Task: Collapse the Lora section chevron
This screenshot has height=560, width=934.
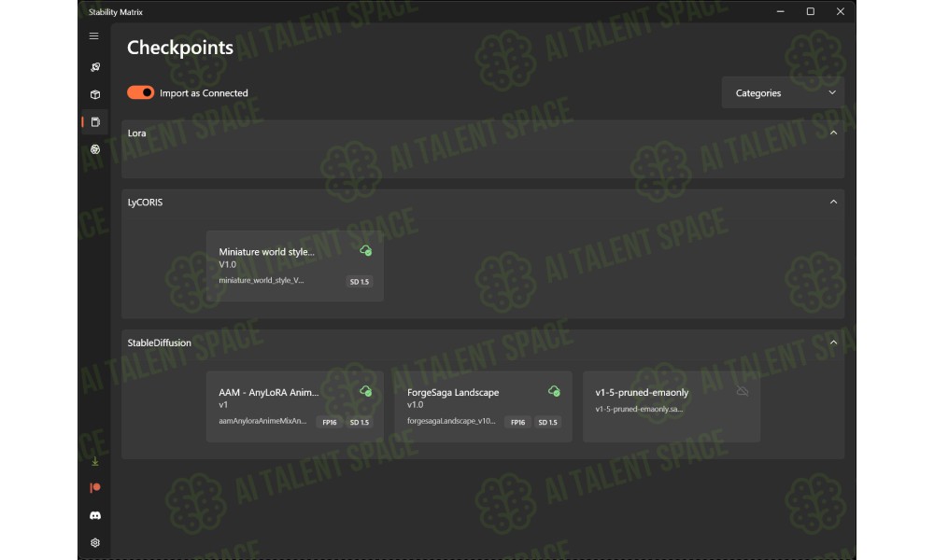Action: (833, 133)
